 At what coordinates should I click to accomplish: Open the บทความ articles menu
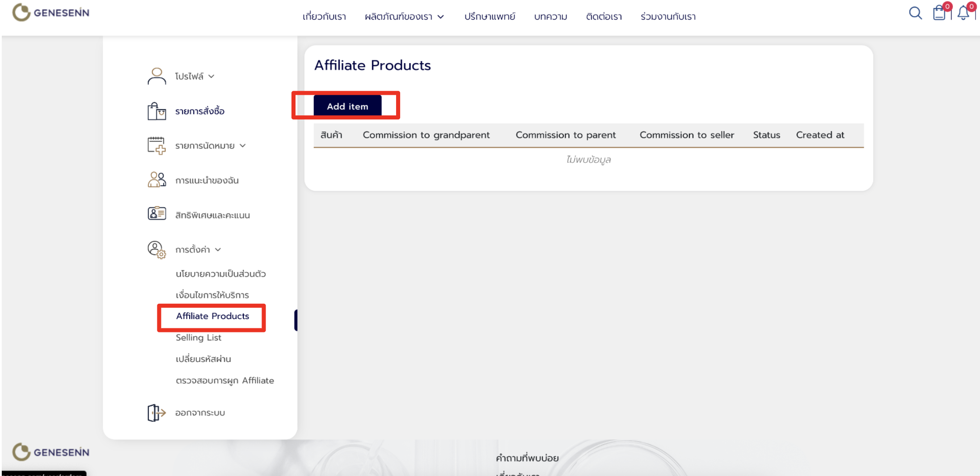(550, 17)
